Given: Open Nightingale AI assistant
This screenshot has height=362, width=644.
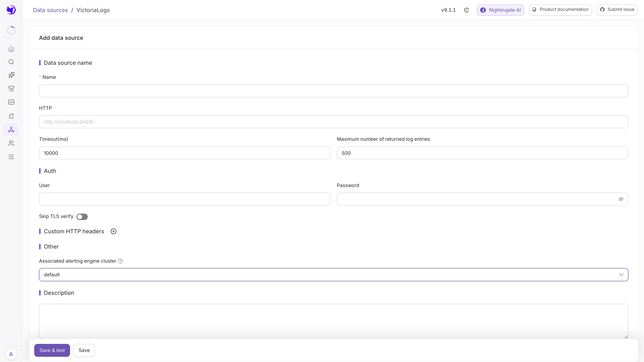Looking at the screenshot, I should [500, 10].
